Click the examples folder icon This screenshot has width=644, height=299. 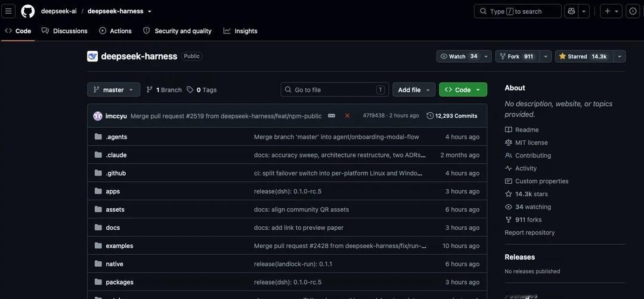[x=98, y=245]
